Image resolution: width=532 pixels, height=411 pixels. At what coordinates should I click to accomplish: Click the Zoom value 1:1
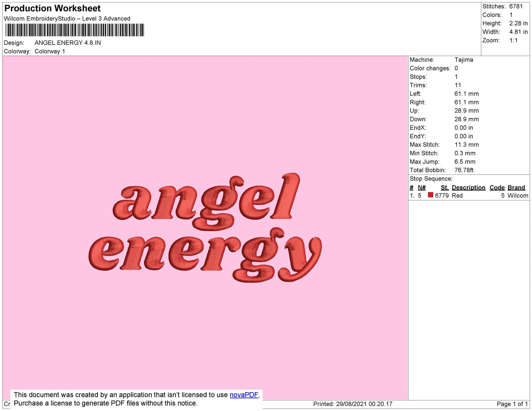514,40
